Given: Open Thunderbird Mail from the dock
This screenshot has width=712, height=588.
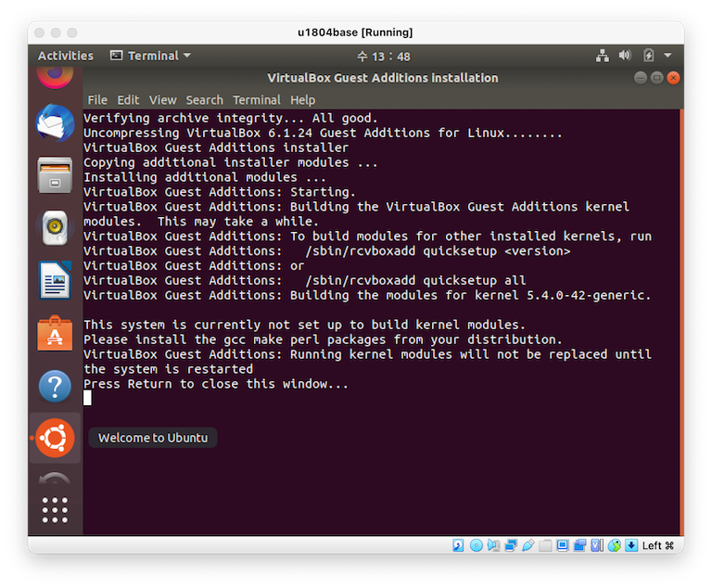Looking at the screenshot, I should click(x=55, y=122).
